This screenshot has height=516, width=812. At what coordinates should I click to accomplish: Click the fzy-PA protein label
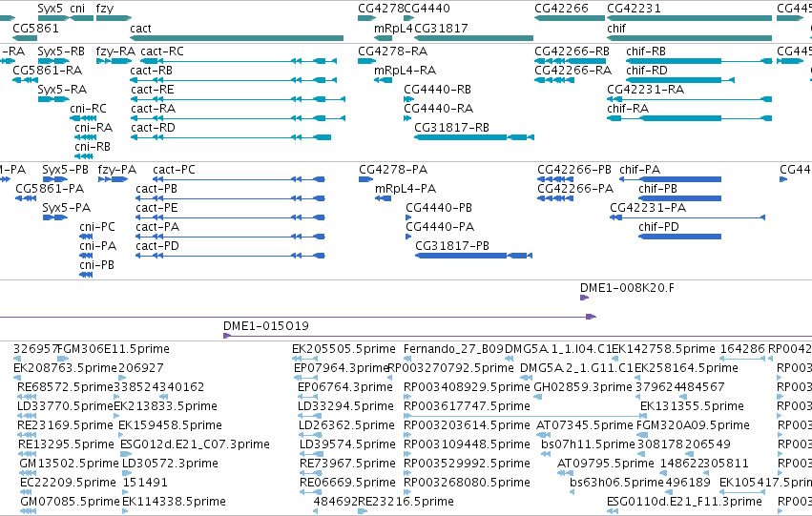117,170
